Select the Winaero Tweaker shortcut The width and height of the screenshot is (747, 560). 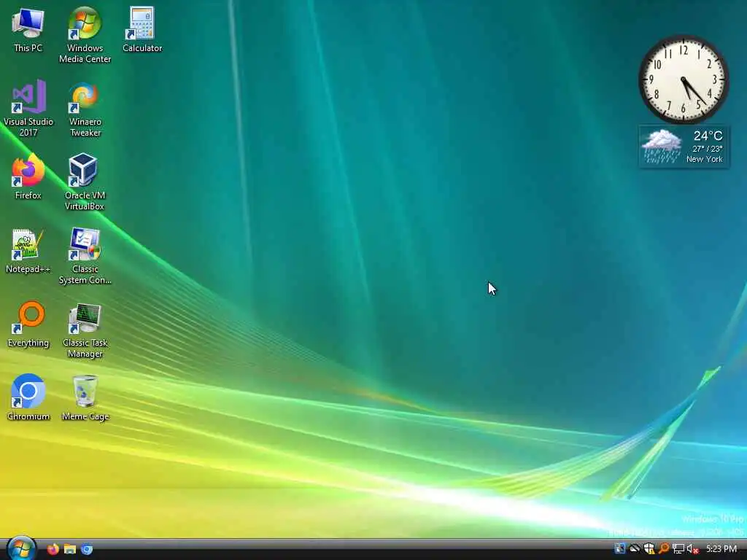[x=85, y=109]
